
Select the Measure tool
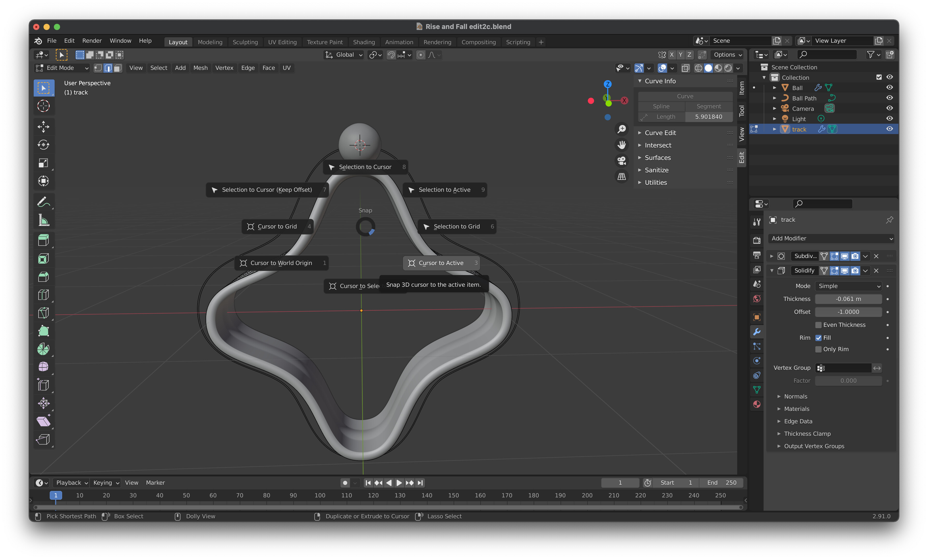pos(44,220)
